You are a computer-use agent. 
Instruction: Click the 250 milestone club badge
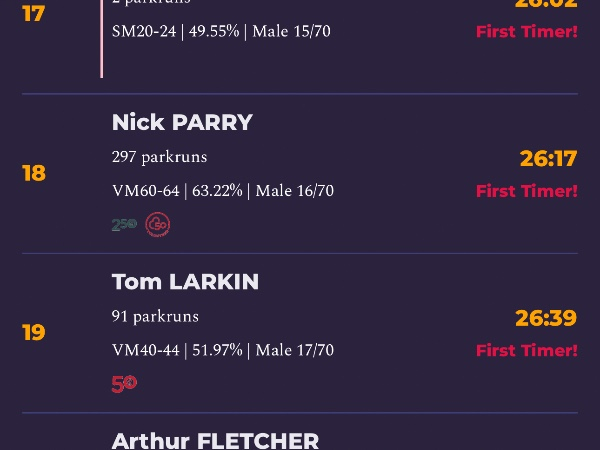[124, 224]
